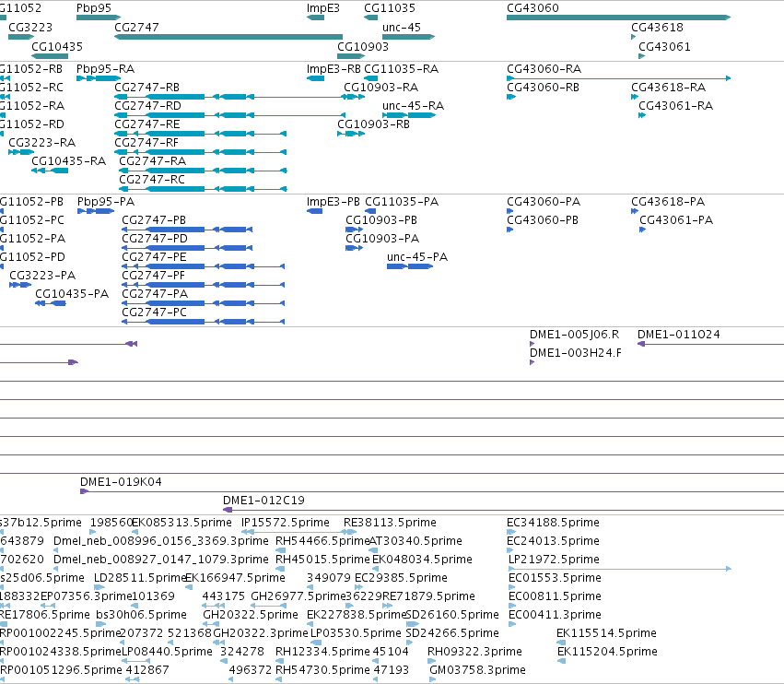Image resolution: width=784 pixels, height=684 pixels.
Task: Click the teal unc-45 gene arrow
Action: (408, 37)
